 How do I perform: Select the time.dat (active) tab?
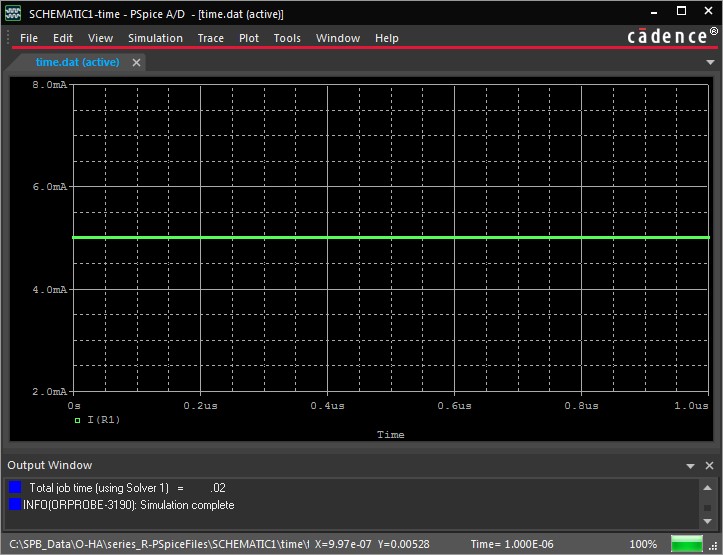(77, 62)
